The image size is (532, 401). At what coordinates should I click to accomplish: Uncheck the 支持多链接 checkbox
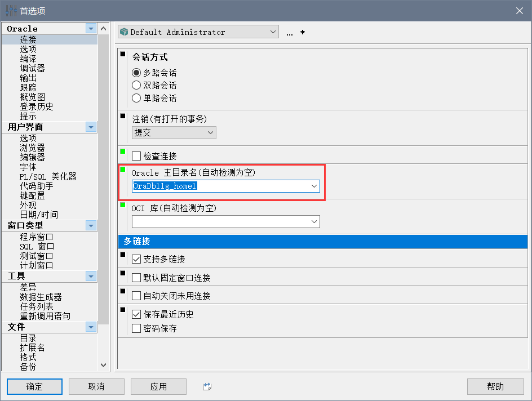(136, 259)
